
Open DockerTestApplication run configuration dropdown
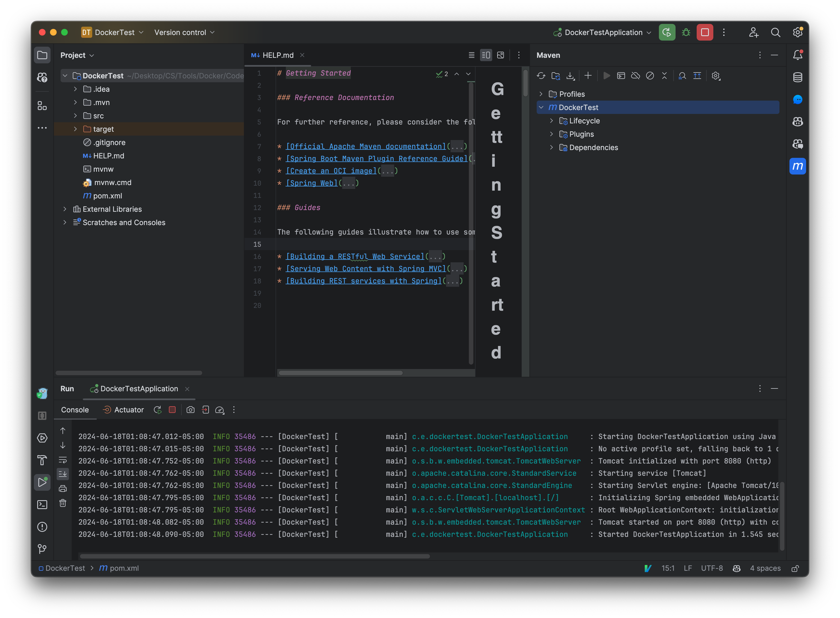pos(602,33)
